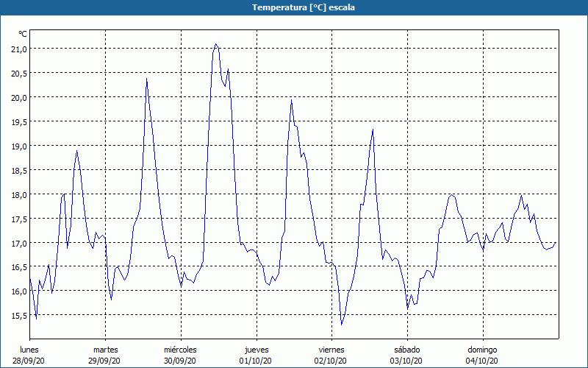Viewport: 588px width, 368px height.
Task: Click the 20,0 axis value
Action: [x=19, y=98]
